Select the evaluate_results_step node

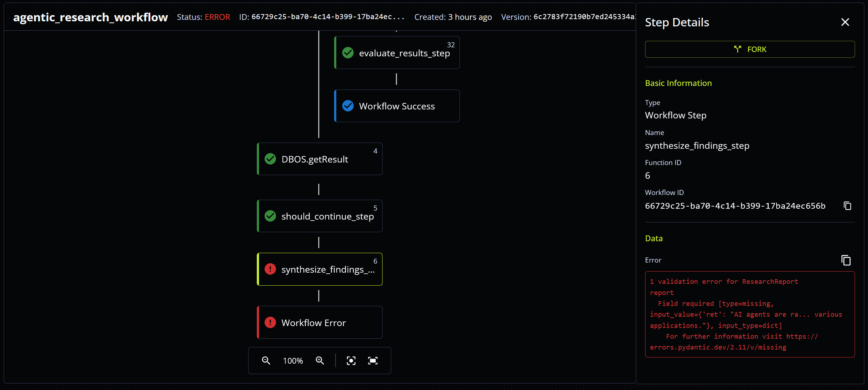pyautogui.click(x=397, y=53)
